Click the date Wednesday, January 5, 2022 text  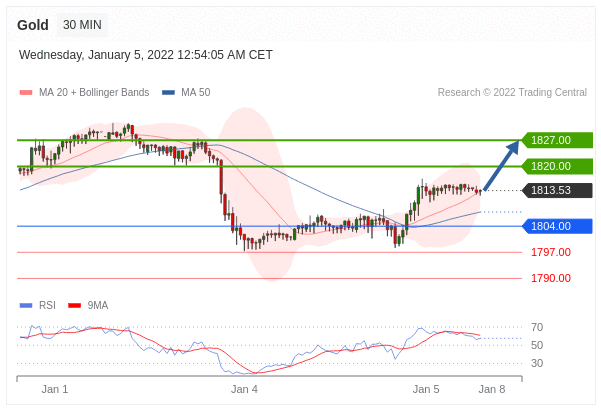coord(146,55)
